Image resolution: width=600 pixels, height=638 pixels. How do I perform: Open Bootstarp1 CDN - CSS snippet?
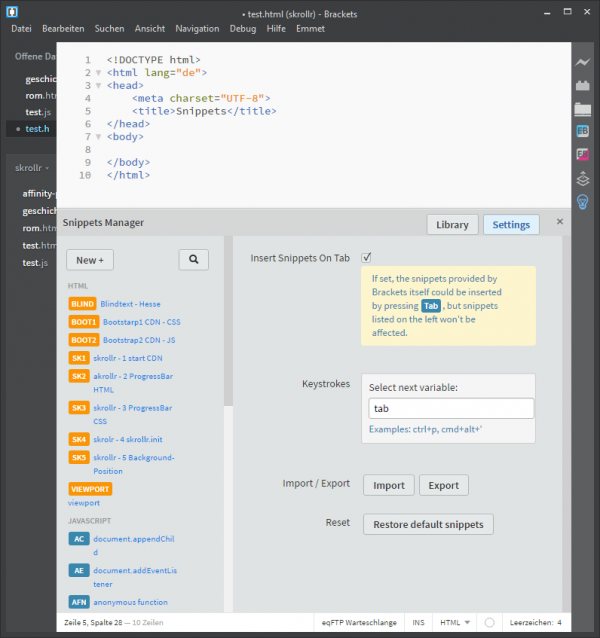point(142,322)
